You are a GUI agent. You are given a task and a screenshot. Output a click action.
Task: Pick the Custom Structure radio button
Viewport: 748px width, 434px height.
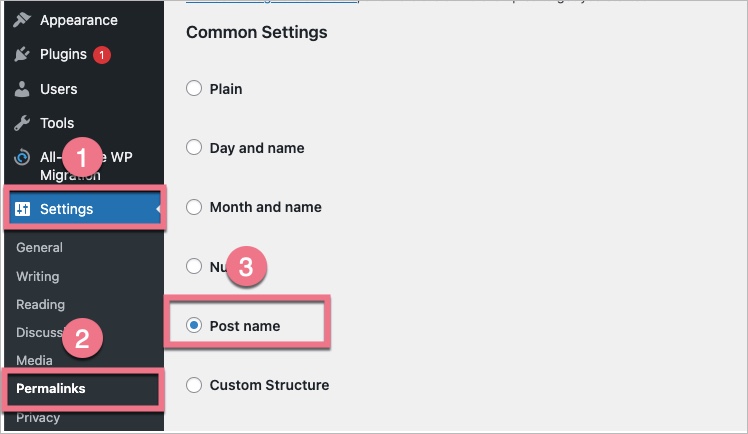(194, 385)
